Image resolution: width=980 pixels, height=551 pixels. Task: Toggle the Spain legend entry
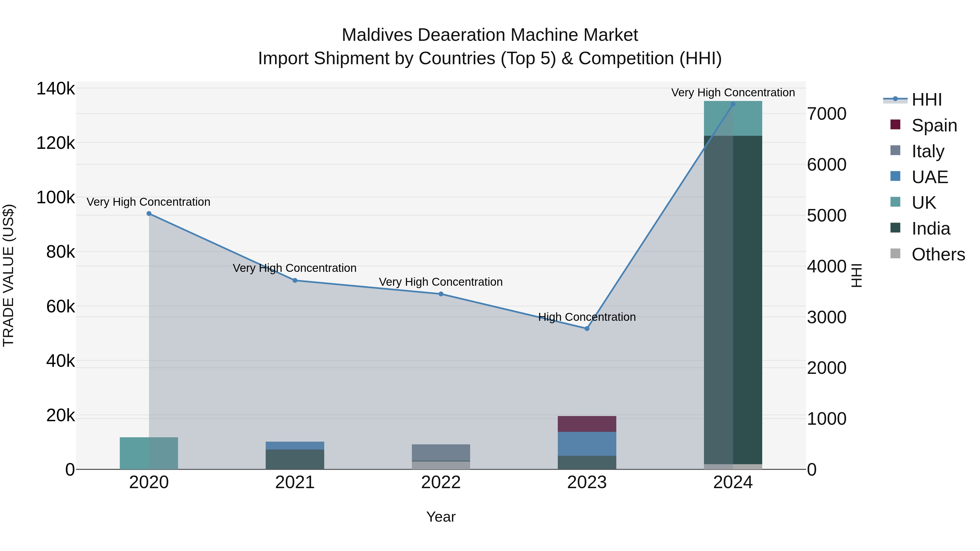923,125
